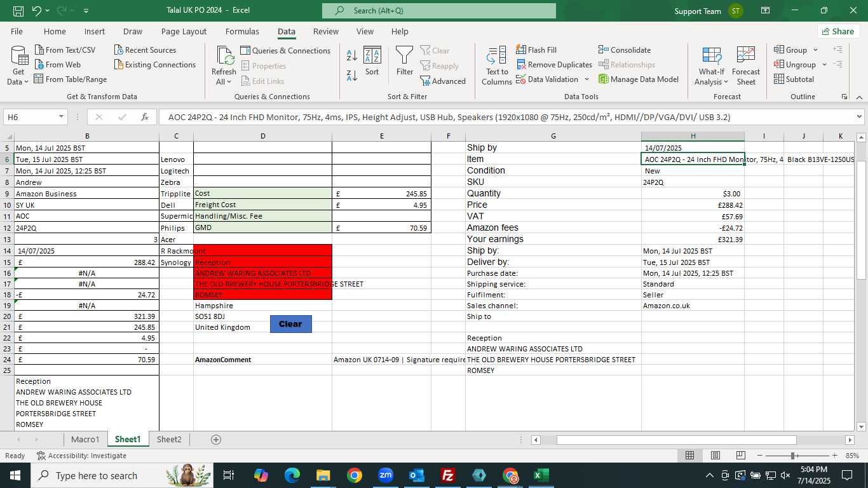
Task: Click the blue Clear button
Action: 290,324
